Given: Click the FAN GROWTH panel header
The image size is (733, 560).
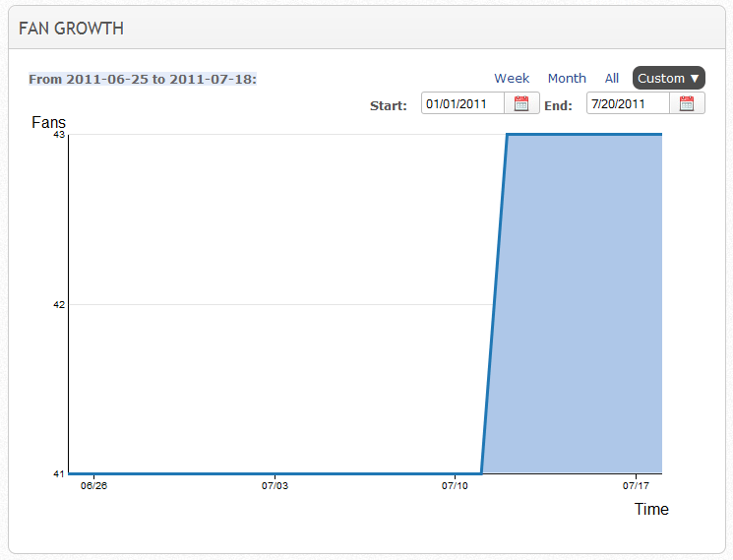Looking at the screenshot, I should pyautogui.click(x=72, y=29).
